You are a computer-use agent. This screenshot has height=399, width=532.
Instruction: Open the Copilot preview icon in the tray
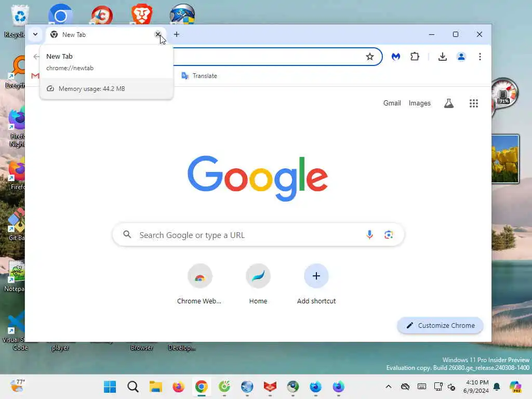coord(515,387)
